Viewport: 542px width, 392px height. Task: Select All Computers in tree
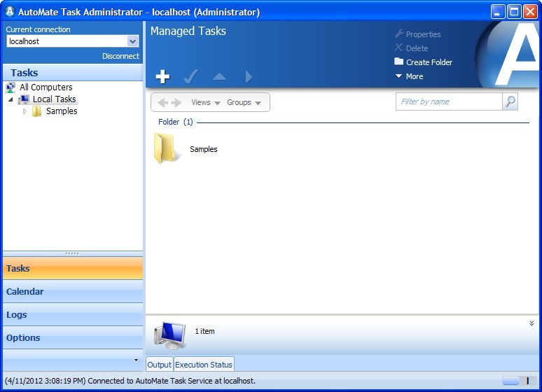[46, 87]
